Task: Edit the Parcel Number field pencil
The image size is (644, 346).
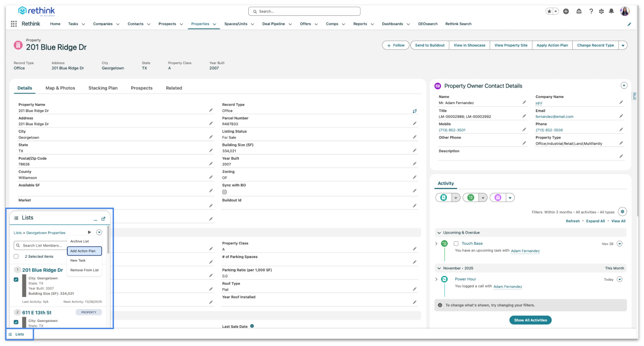Action: [x=415, y=123]
